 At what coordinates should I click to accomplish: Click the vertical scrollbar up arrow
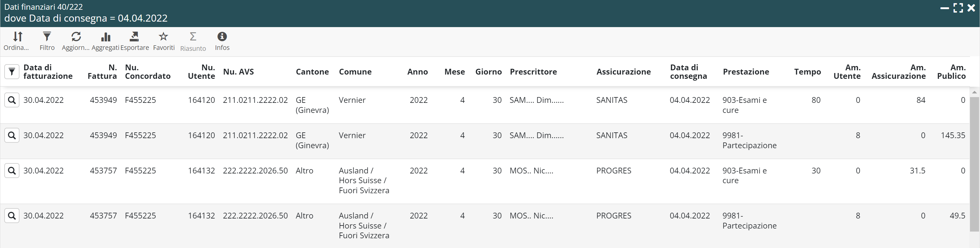pyautogui.click(x=974, y=92)
